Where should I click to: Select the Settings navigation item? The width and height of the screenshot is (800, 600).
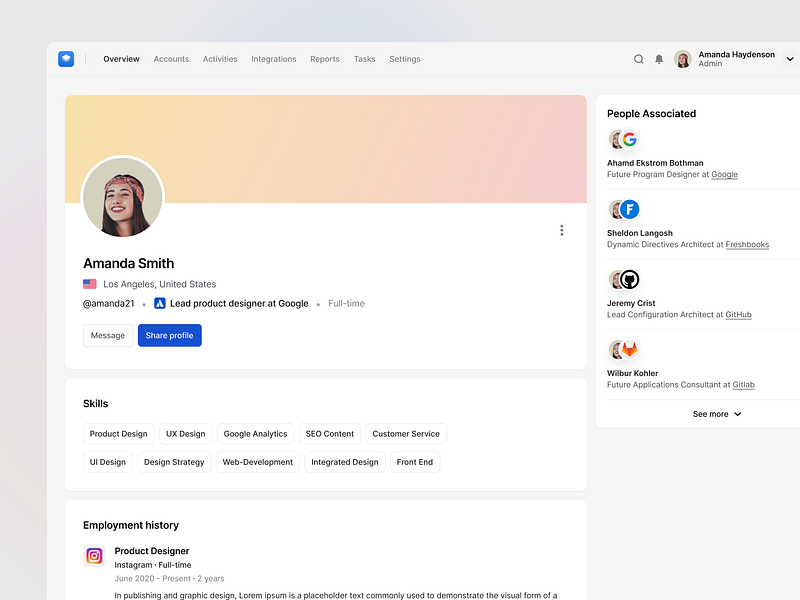pyautogui.click(x=405, y=59)
